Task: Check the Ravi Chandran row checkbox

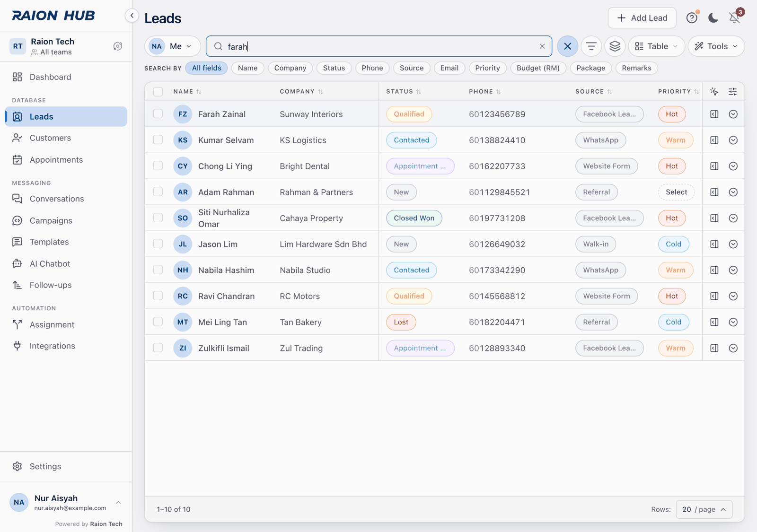Action: click(x=158, y=296)
